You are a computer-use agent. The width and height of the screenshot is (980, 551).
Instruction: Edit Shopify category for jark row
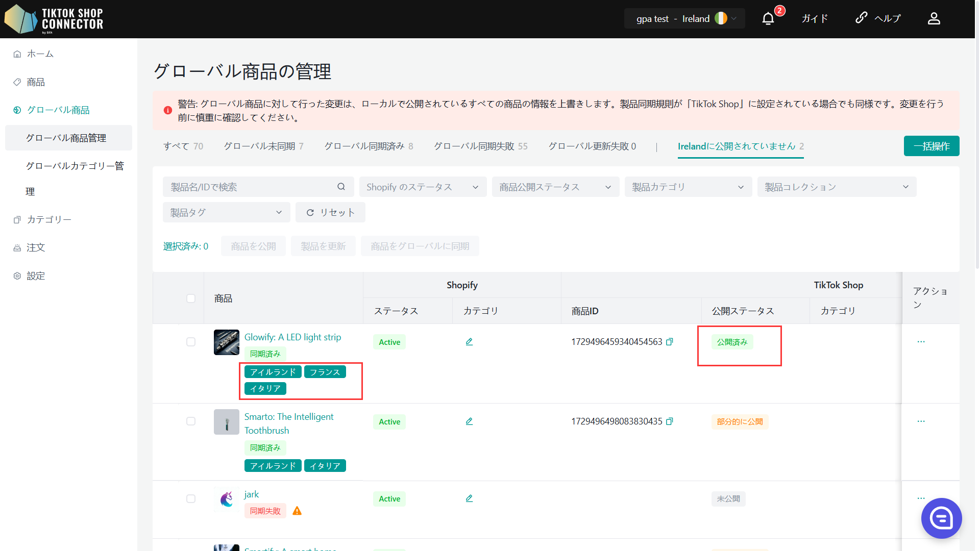[x=469, y=498]
